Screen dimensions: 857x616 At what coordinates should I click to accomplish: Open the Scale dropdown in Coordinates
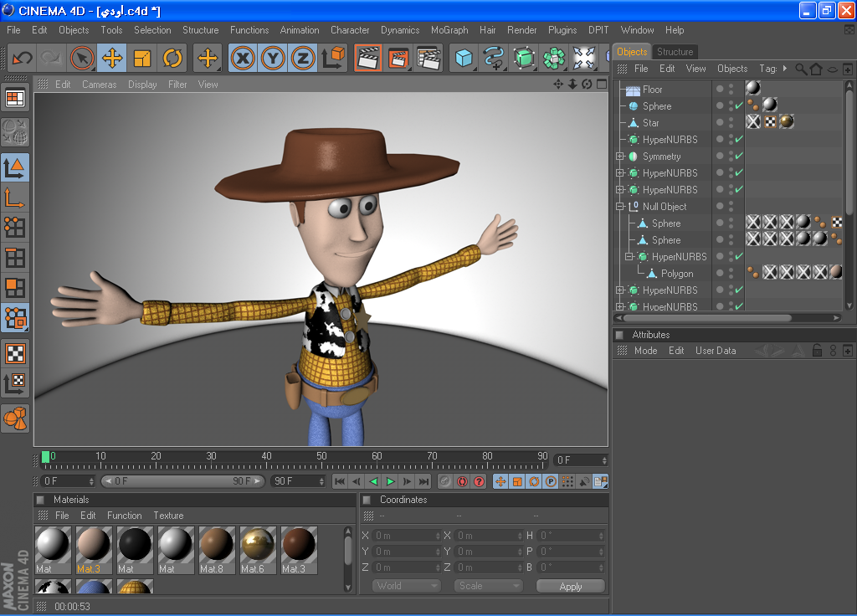click(x=488, y=586)
